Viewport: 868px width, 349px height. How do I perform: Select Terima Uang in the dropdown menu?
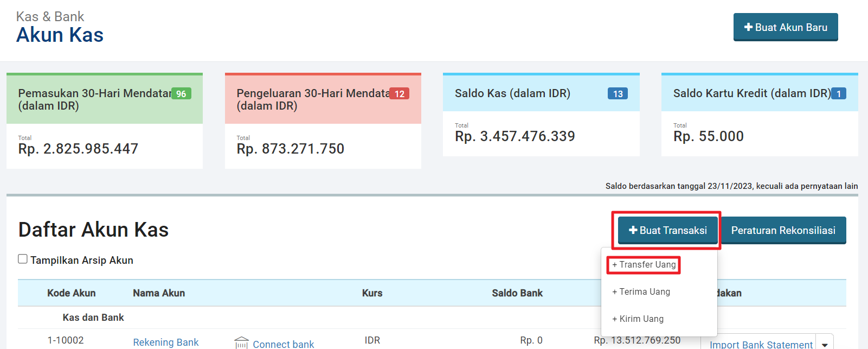(x=641, y=292)
